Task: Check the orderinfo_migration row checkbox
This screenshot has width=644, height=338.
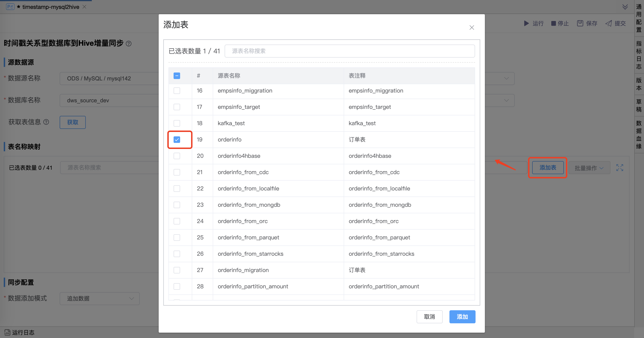Action: [x=177, y=270]
